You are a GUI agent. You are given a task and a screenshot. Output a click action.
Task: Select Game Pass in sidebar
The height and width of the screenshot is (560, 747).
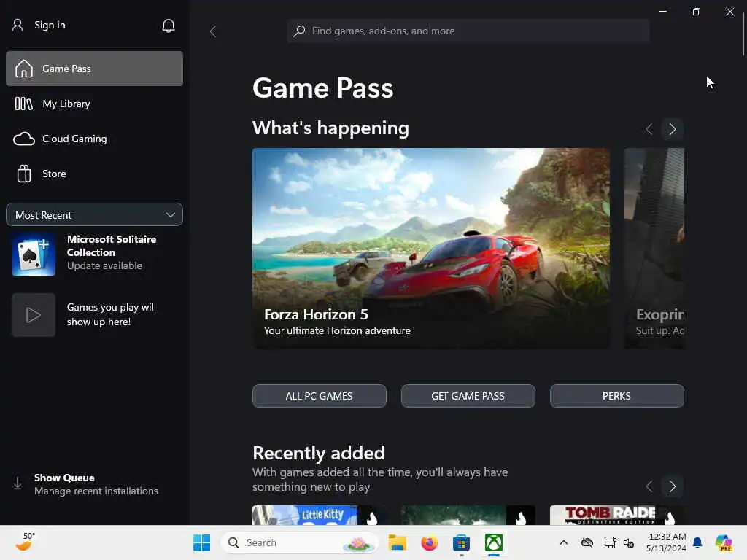[x=94, y=69]
